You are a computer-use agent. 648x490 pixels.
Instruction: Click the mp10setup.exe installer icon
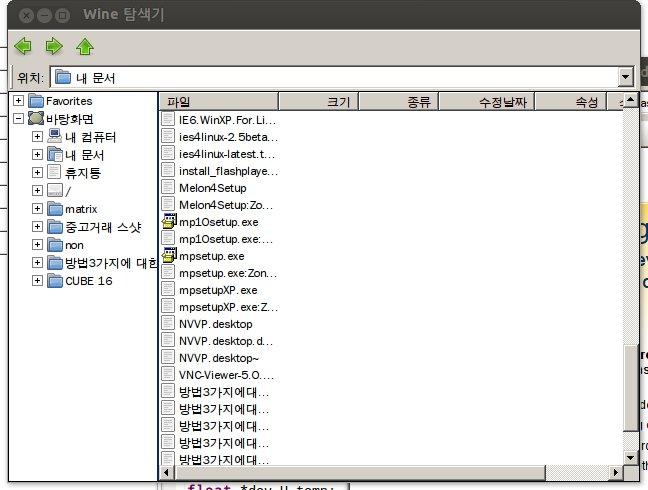click(169, 221)
